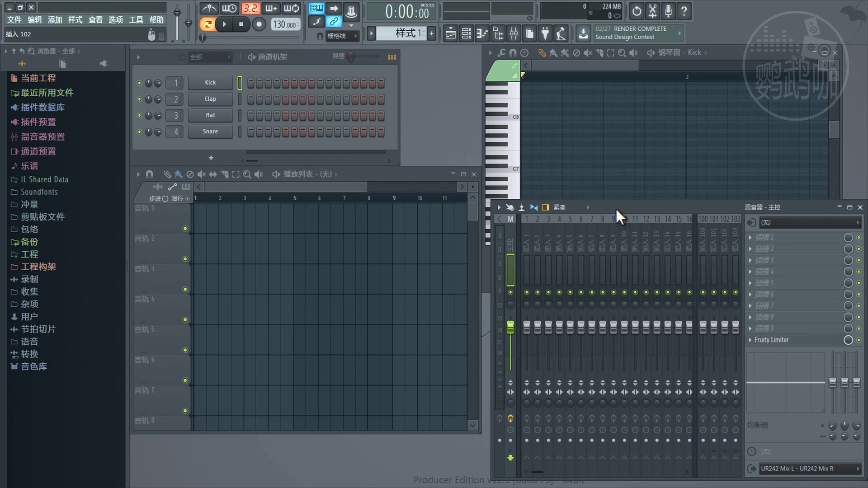
Task: Click the play button in transport
Action: tap(224, 24)
